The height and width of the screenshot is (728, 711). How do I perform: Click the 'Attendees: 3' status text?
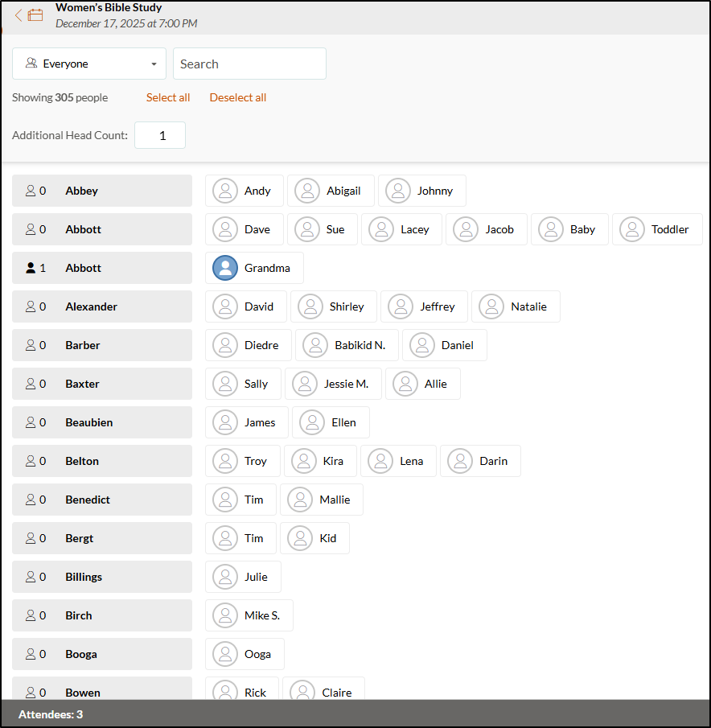(x=51, y=714)
